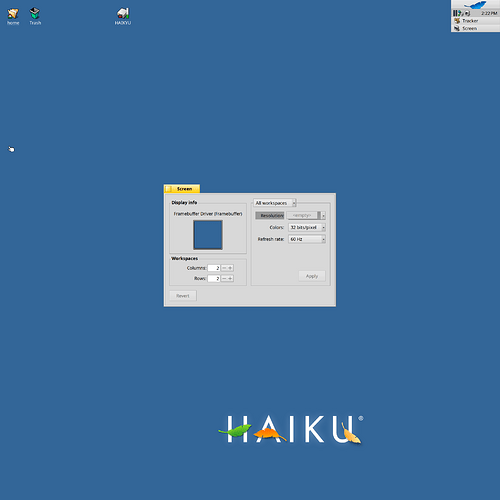Open the Screen entry in Deskbar

(x=475, y=28)
